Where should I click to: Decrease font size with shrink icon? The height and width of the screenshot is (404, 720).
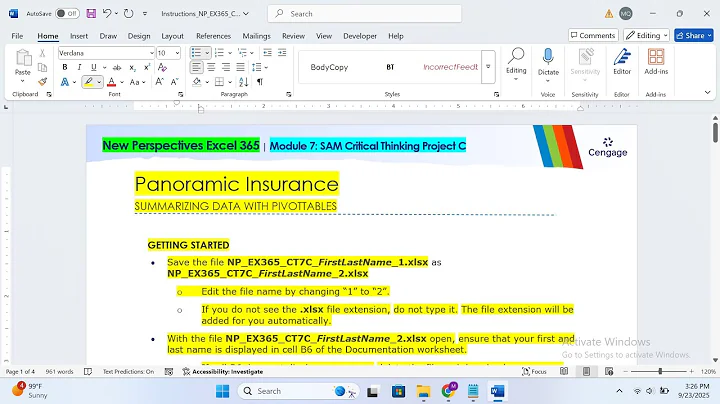[174, 82]
